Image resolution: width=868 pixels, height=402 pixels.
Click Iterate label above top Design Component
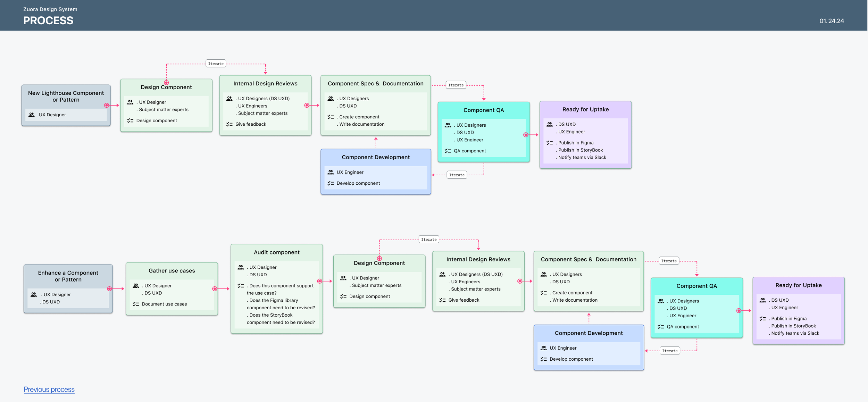coord(216,64)
